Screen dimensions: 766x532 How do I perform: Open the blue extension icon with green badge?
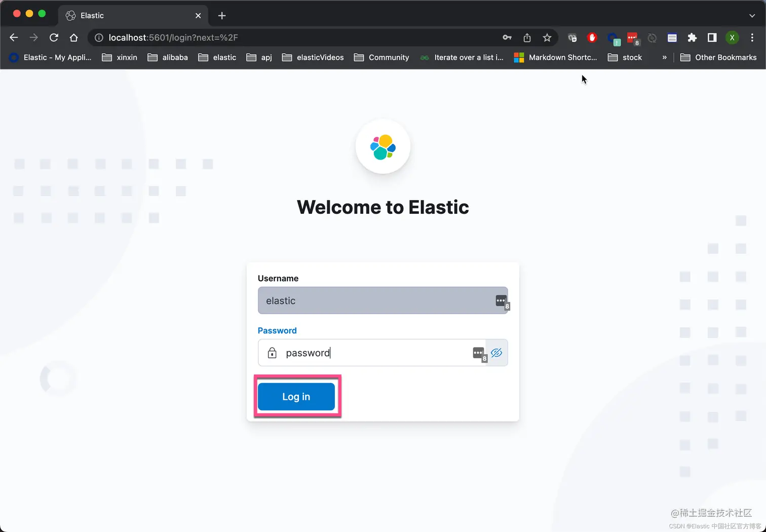pos(613,39)
